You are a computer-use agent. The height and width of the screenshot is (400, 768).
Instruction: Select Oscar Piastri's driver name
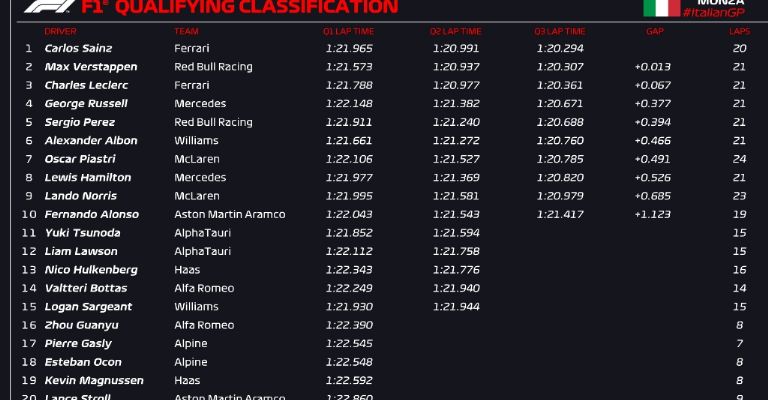click(80, 159)
